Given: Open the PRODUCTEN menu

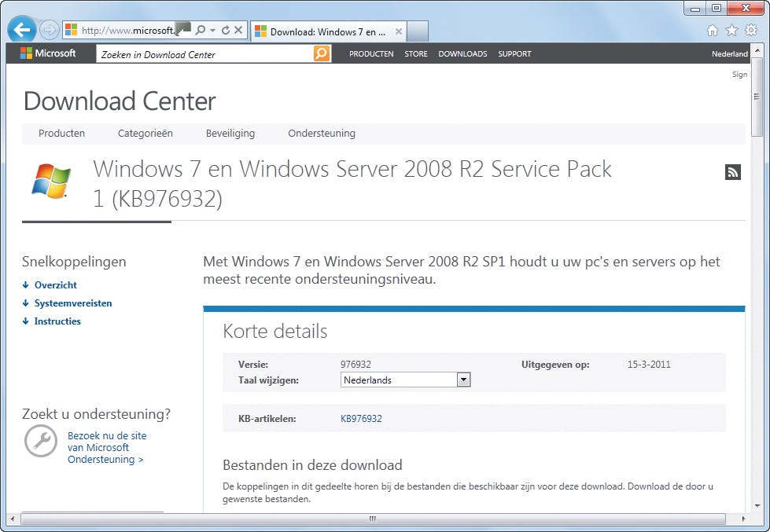Looking at the screenshot, I should [371, 54].
